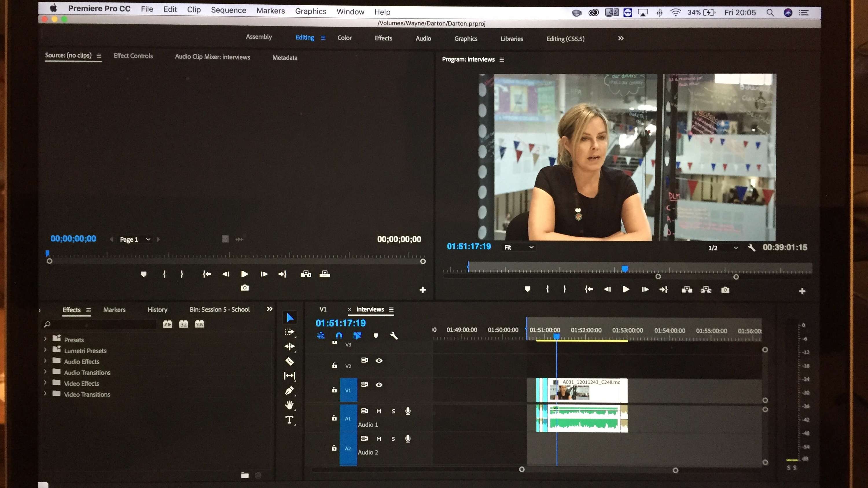Click Extract button in Program monitor
This screenshot has height=488, width=868.
[x=706, y=289]
